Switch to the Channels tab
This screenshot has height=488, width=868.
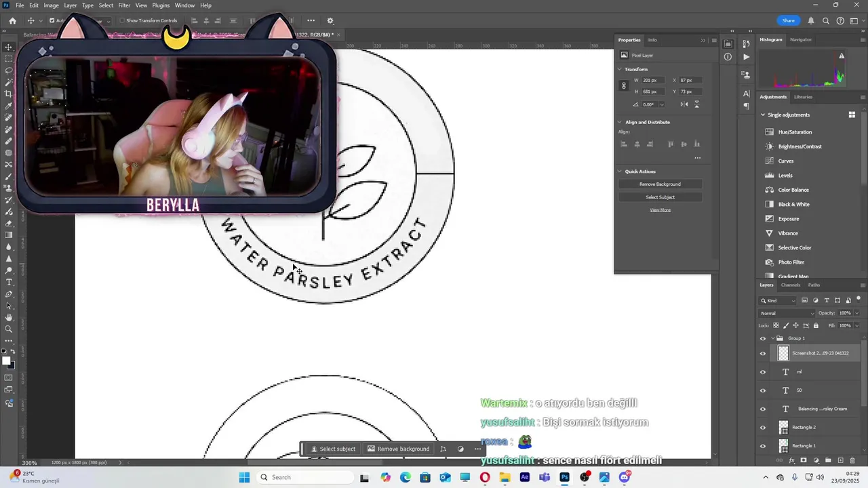[791, 285]
